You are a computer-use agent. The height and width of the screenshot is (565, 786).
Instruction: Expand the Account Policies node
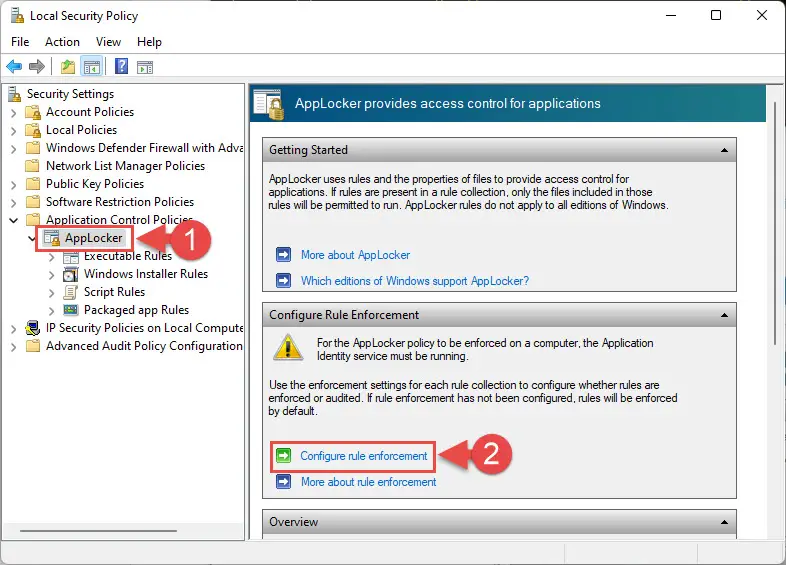14,113
